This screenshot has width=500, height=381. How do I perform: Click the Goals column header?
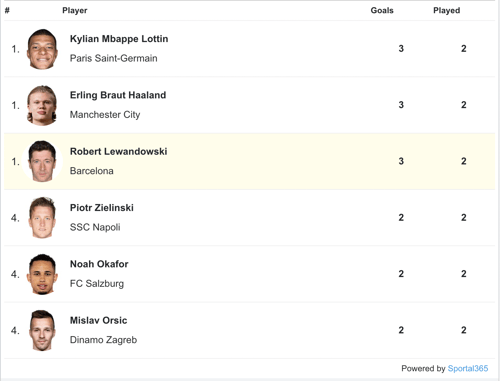382,10
